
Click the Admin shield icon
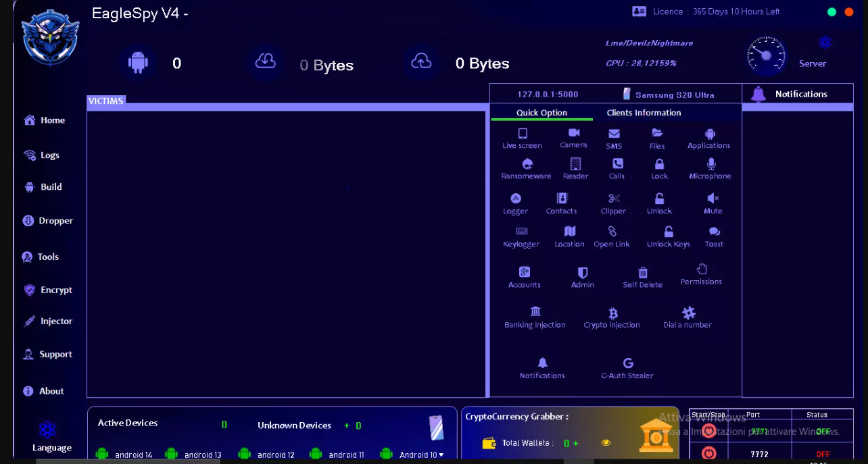pyautogui.click(x=583, y=272)
